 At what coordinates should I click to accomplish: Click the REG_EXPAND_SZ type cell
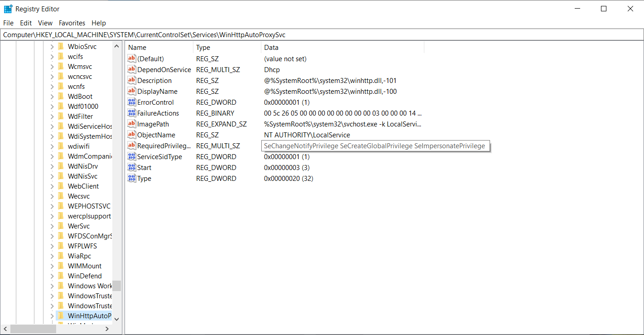click(x=221, y=124)
